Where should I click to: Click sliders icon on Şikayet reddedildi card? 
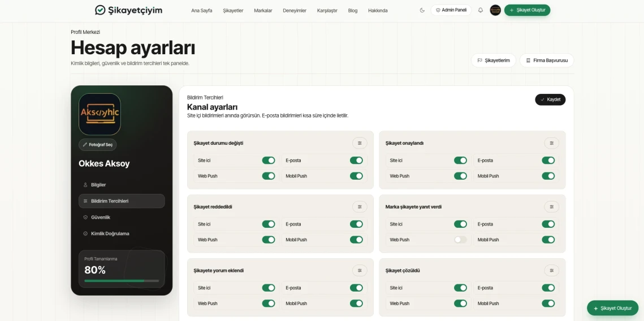tap(360, 206)
